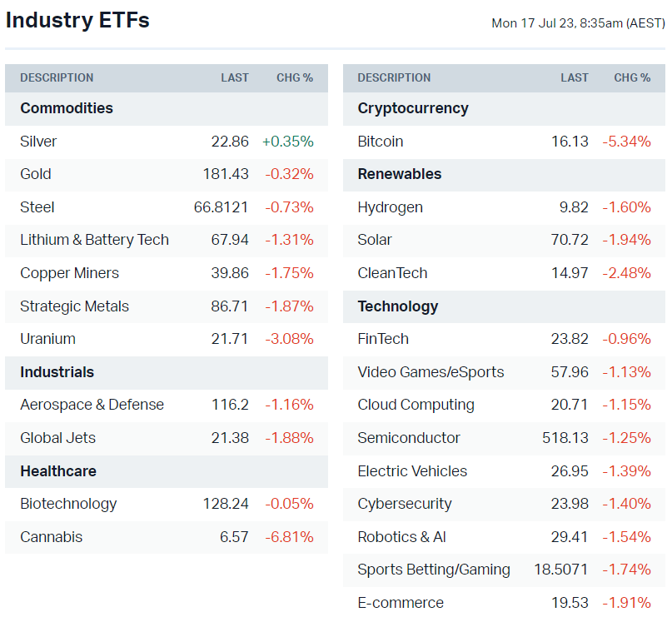The width and height of the screenshot is (672, 622).
Task: Click the Industry ETFs page title
Action: pyautogui.click(x=77, y=21)
